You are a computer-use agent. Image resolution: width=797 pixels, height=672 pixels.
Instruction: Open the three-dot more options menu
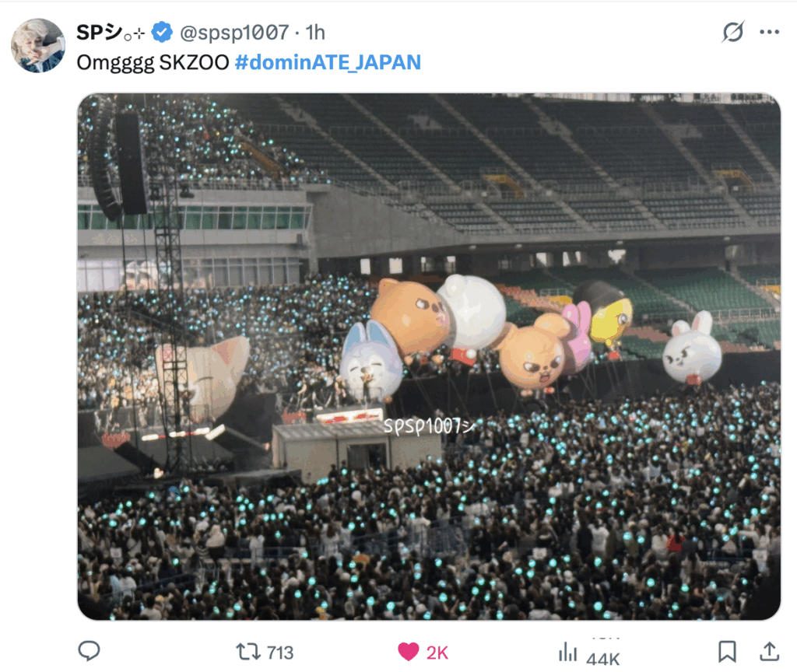770,32
